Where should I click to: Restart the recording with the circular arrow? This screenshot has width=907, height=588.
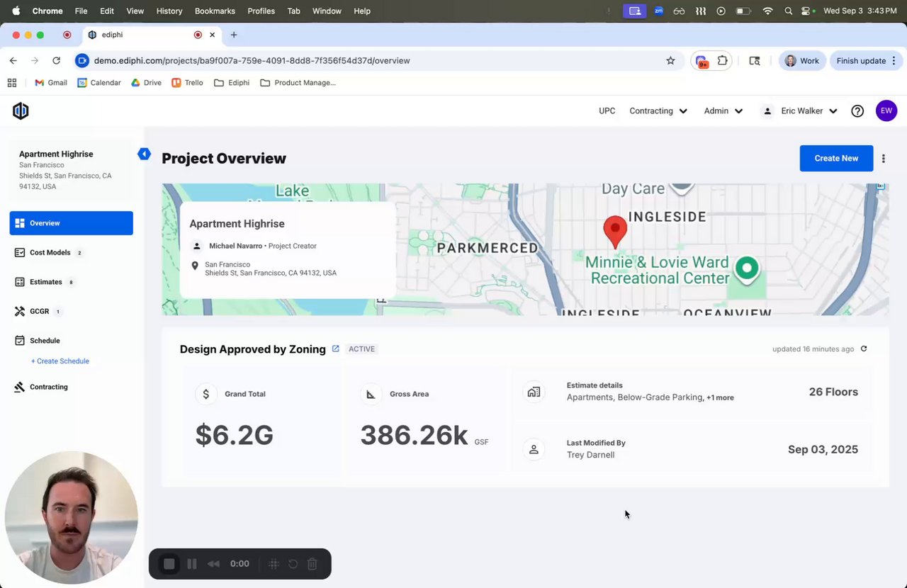coord(293,564)
